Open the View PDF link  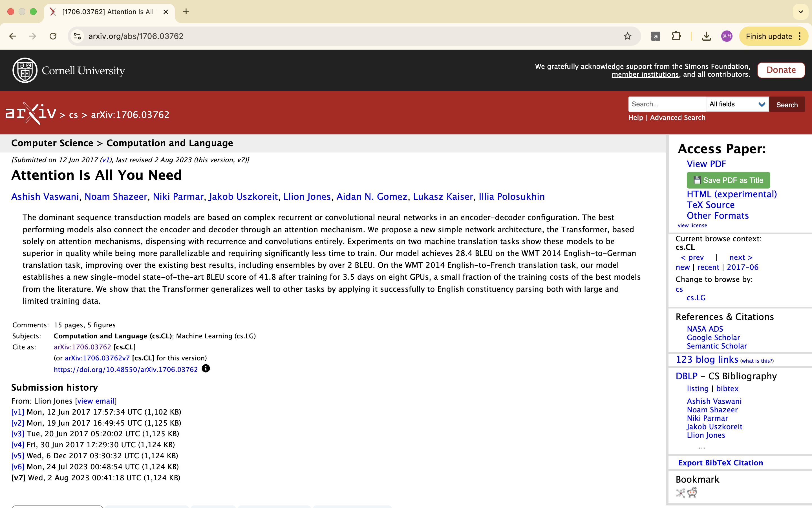click(x=706, y=164)
